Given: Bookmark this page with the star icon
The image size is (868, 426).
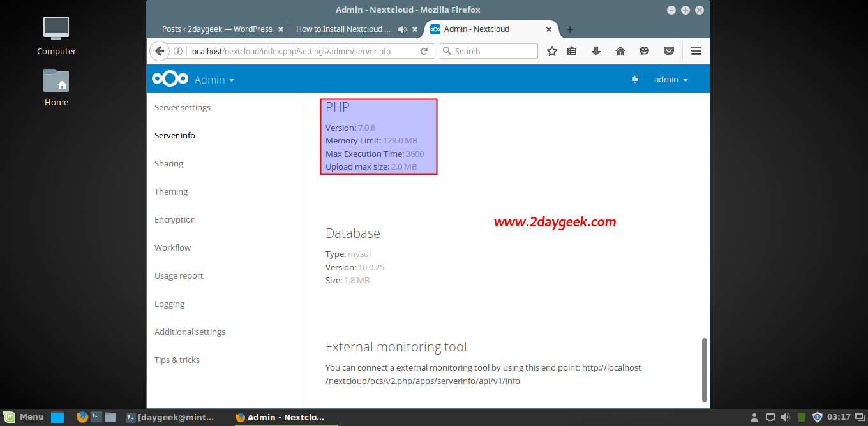Looking at the screenshot, I should 552,51.
